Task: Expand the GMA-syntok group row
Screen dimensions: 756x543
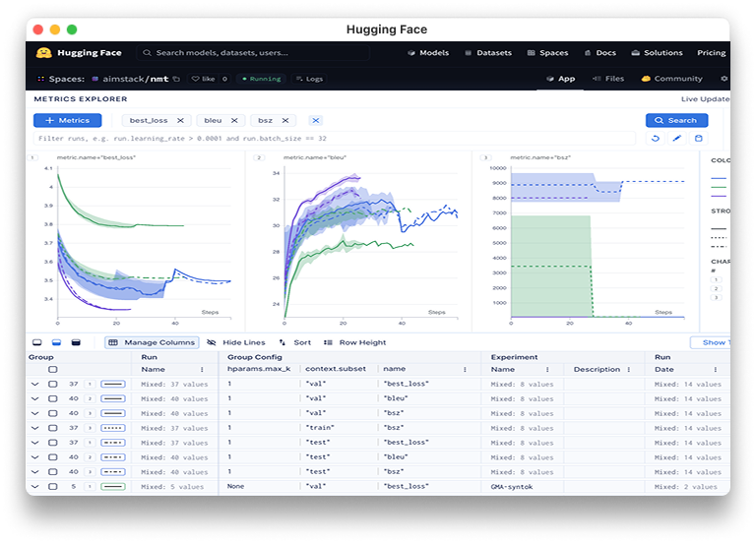Action: (x=34, y=487)
